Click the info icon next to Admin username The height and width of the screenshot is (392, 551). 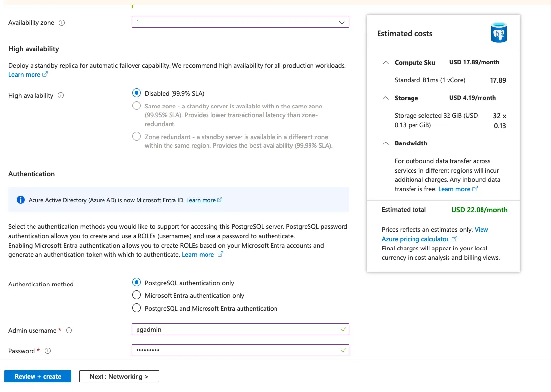[x=69, y=331]
